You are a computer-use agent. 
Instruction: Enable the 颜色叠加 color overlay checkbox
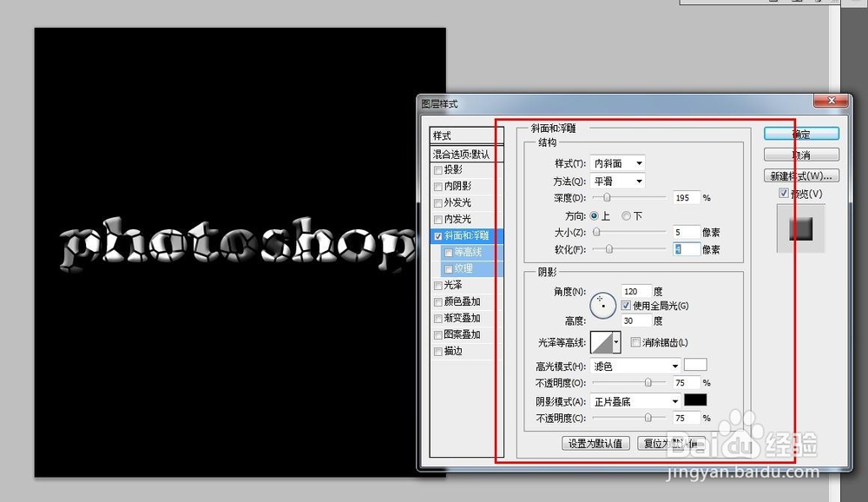click(437, 302)
